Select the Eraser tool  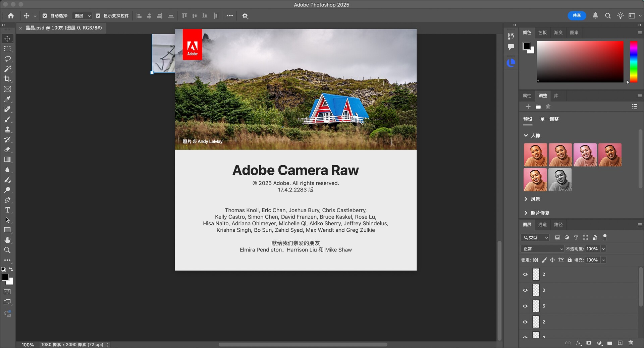[x=7, y=150]
